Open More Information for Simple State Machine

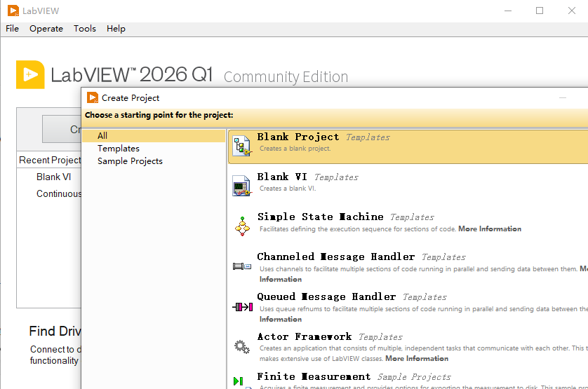coord(490,228)
